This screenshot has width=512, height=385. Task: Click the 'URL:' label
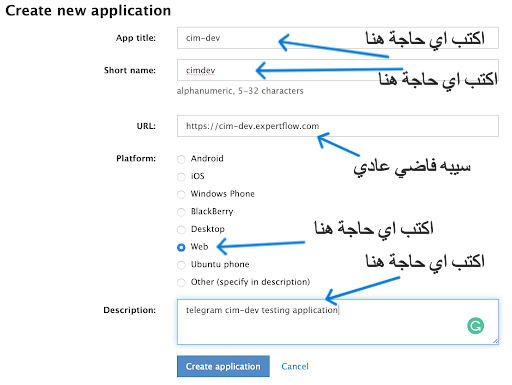pos(146,126)
